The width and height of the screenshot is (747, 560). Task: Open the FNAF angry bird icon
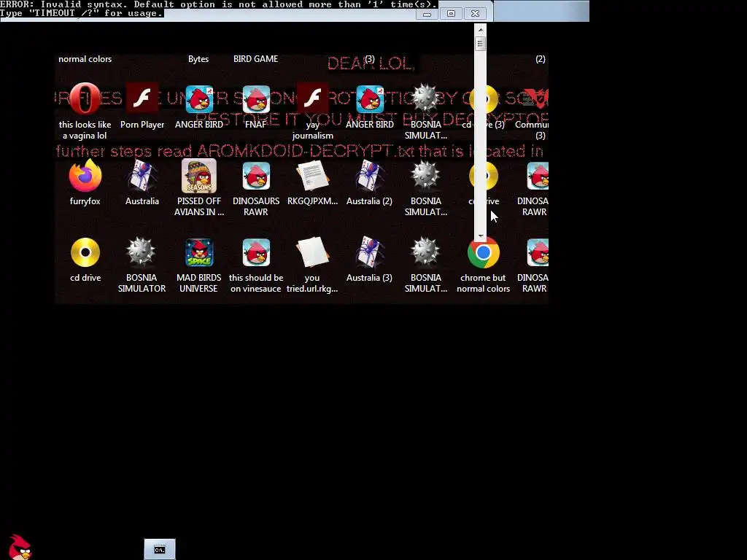click(256, 99)
